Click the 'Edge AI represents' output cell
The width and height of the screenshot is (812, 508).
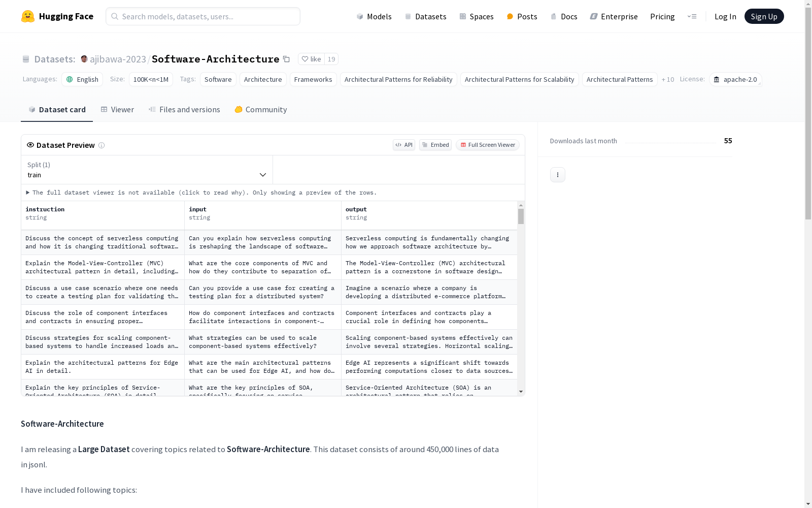pos(429,367)
